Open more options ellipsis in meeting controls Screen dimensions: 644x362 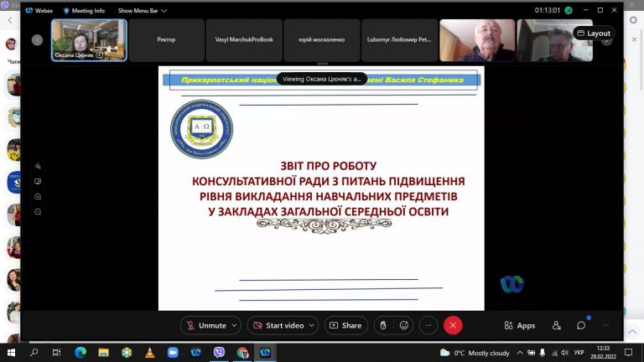click(x=428, y=325)
